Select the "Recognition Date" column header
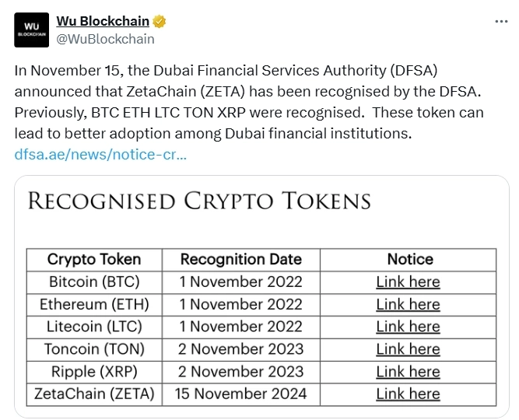This screenshot has width=519, height=420. pos(240,260)
